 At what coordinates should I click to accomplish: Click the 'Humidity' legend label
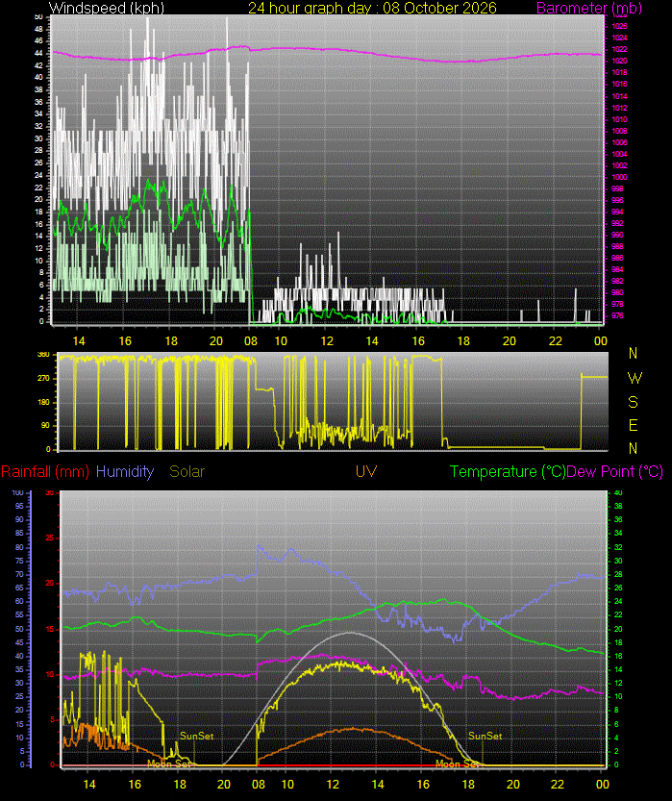tap(125, 471)
